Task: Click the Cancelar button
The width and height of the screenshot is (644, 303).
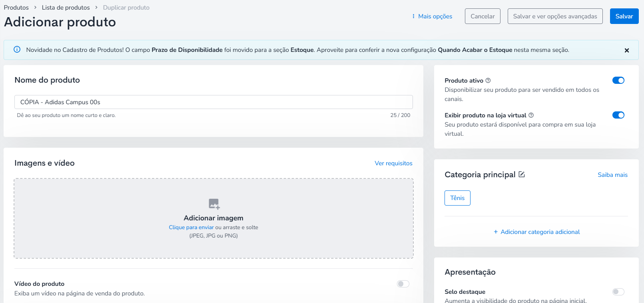Action: pyautogui.click(x=483, y=16)
